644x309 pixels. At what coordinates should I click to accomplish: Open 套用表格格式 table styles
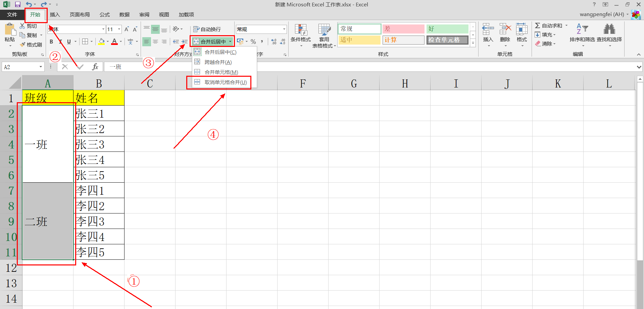324,36
